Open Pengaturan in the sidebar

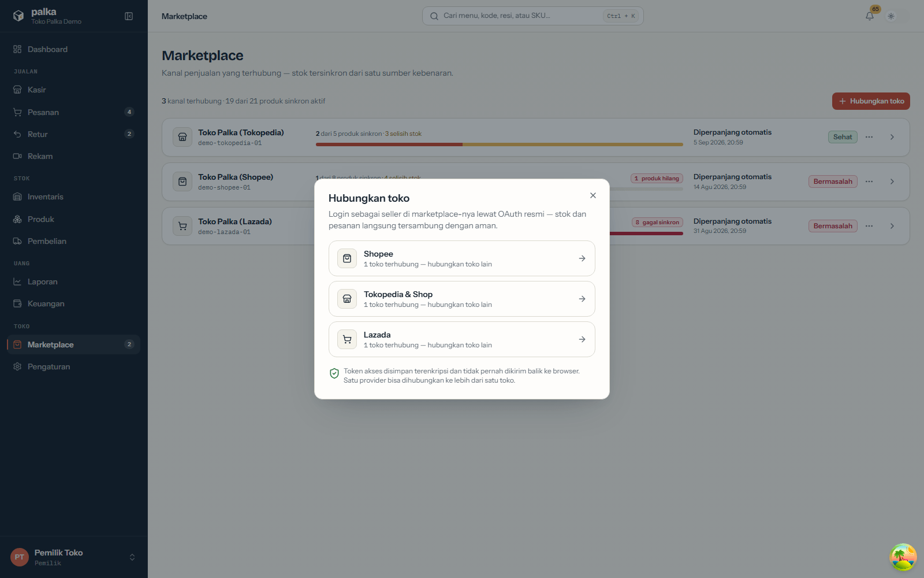74,366
